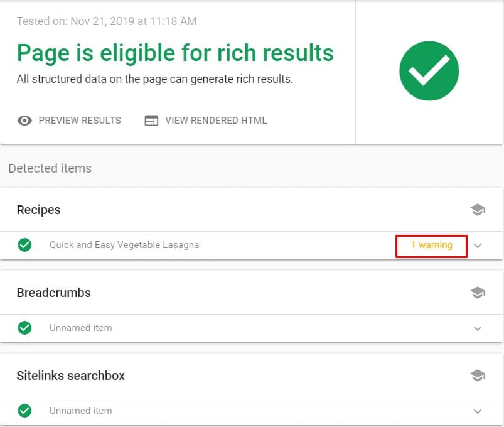Click green check beside Quick and Easy Vegetable Lasagna
Image resolution: width=504 pixels, height=427 pixels.
24,245
